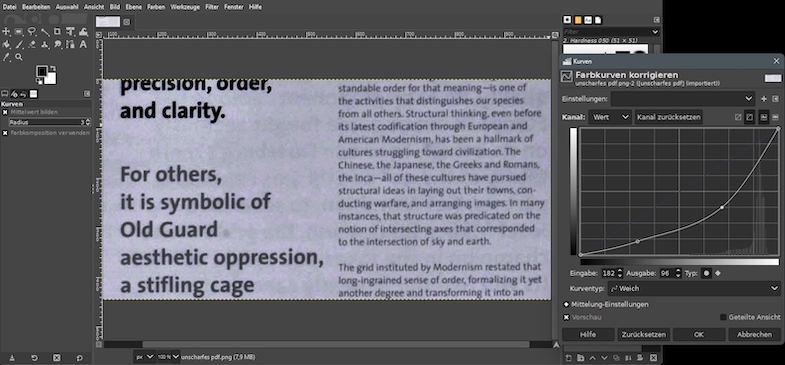Click the black foreground color swatch

tap(42, 72)
